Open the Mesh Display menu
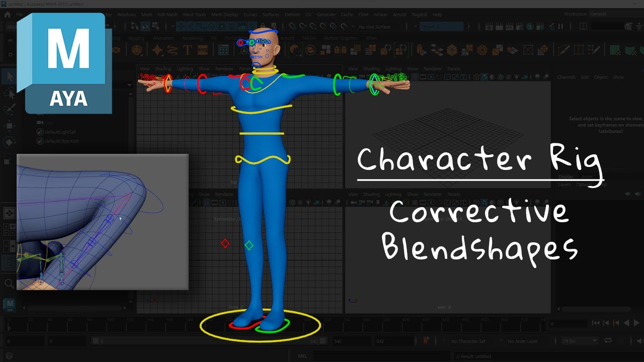 [x=225, y=15]
